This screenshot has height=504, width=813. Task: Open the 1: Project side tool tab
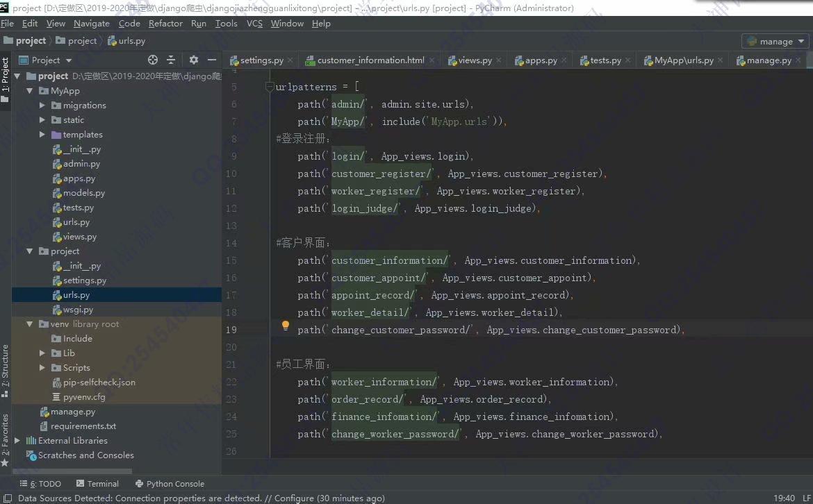[x=5, y=79]
